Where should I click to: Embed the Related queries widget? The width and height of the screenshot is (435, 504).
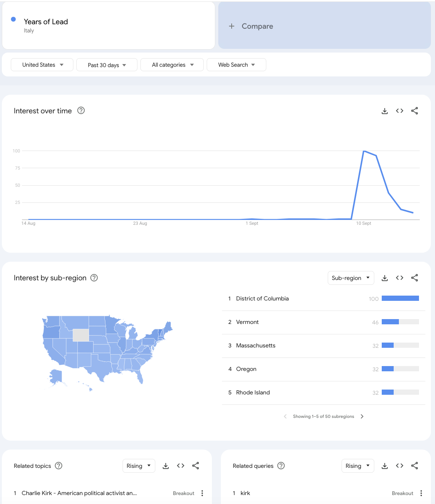pos(400,466)
